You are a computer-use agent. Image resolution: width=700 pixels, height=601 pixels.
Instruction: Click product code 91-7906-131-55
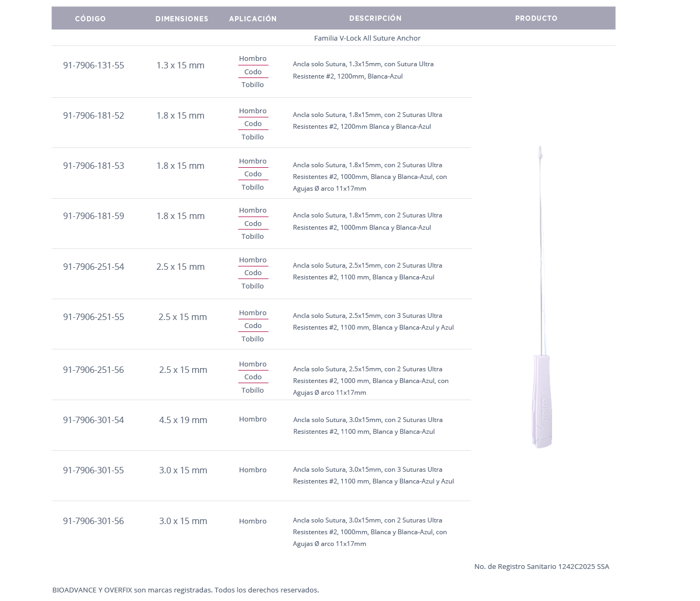93,65
